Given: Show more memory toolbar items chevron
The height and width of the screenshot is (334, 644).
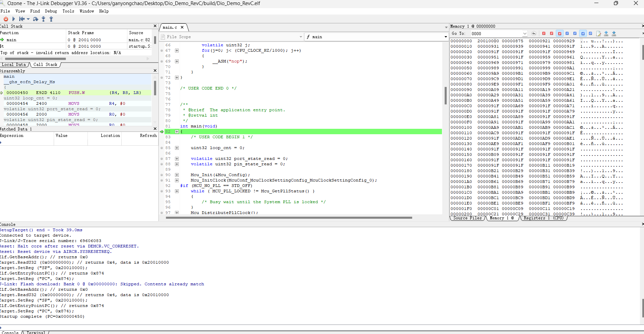Looking at the screenshot, I should click(x=642, y=33).
